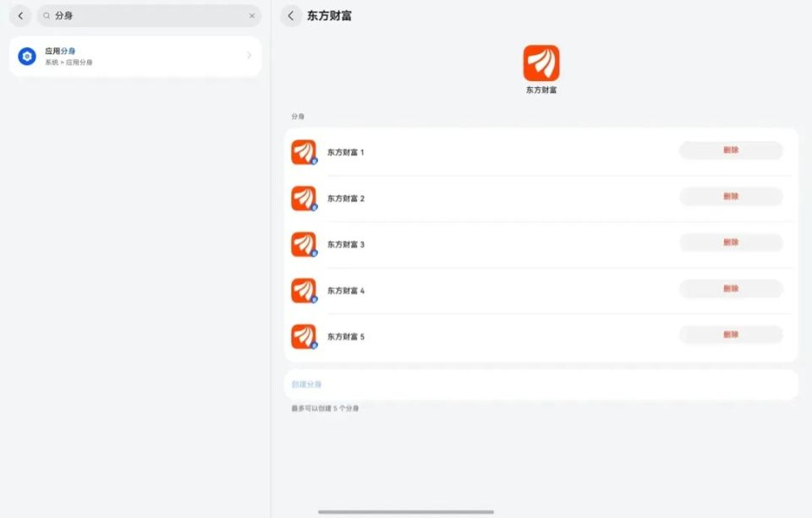Click the blue settings gear icon
This screenshot has width=812, height=518.
[27, 57]
